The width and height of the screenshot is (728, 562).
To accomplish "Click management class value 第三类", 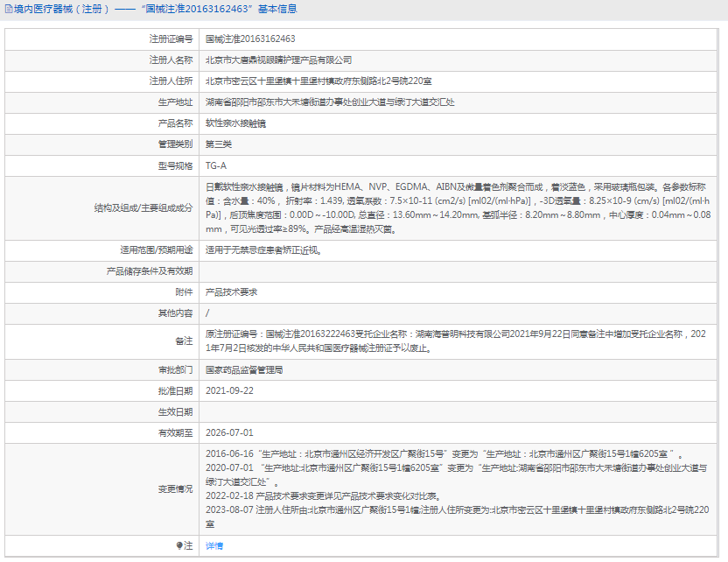I will pos(219,144).
